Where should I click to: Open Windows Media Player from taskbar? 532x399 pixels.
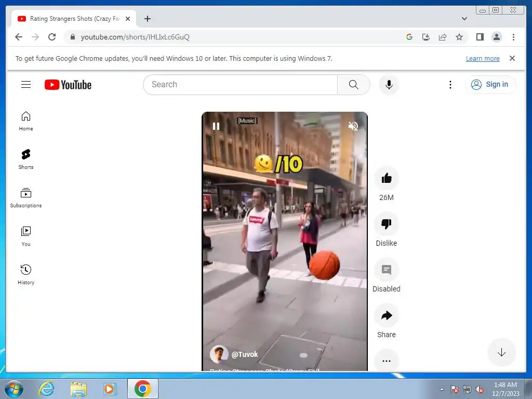tap(110, 389)
